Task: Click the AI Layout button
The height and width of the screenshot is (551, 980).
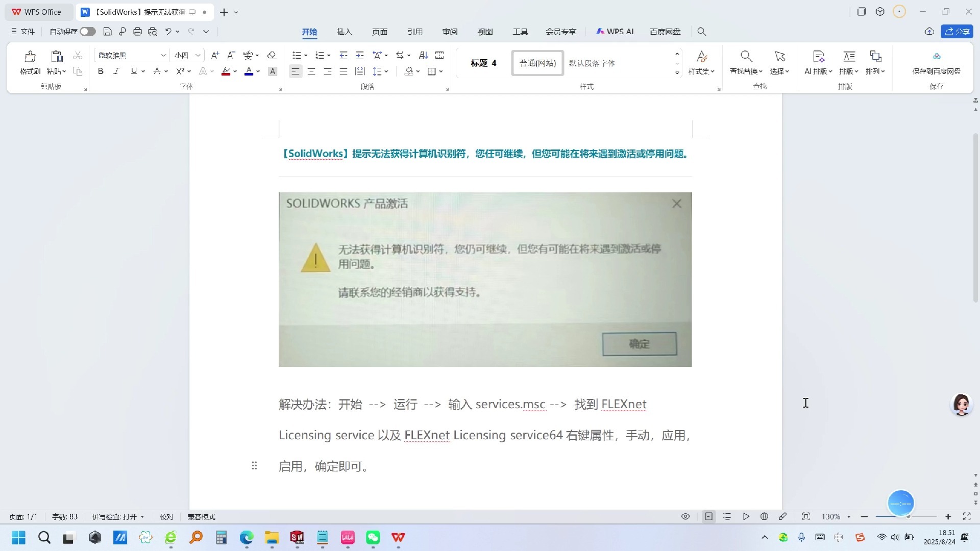Action: [818, 63]
